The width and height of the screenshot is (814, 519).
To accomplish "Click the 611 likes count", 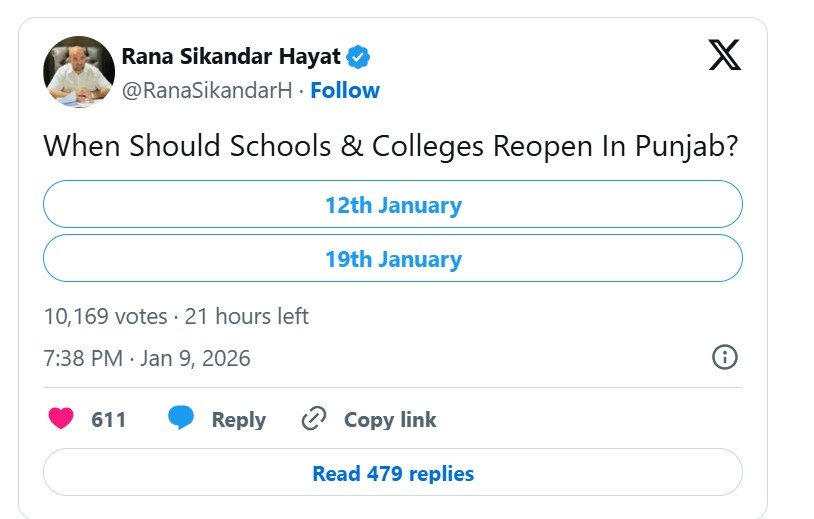I will (109, 420).
